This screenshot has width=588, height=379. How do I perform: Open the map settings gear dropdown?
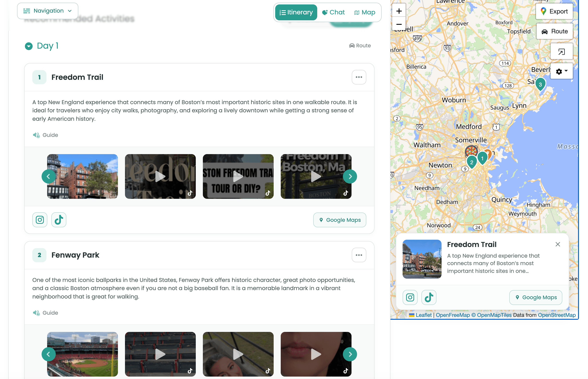(561, 71)
